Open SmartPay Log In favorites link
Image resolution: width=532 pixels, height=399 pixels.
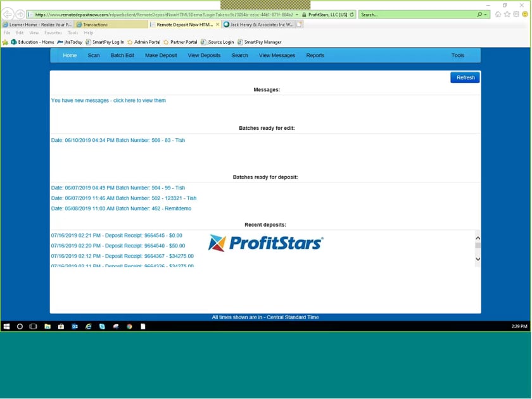105,42
